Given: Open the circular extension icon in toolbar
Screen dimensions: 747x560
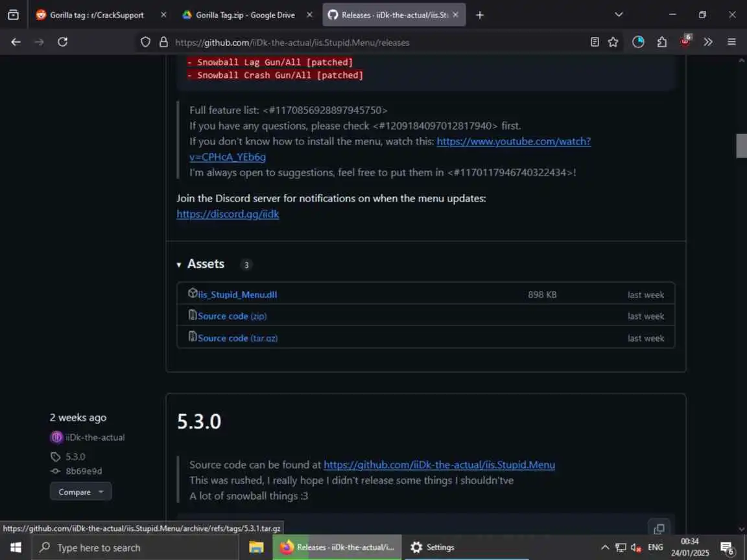Looking at the screenshot, I should pyautogui.click(x=638, y=42).
